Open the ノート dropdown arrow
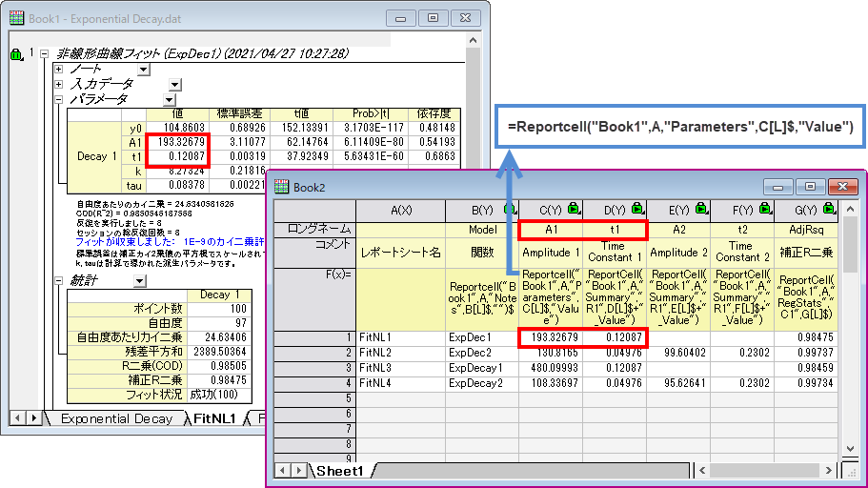The height and width of the screenshot is (488, 868). click(x=143, y=70)
